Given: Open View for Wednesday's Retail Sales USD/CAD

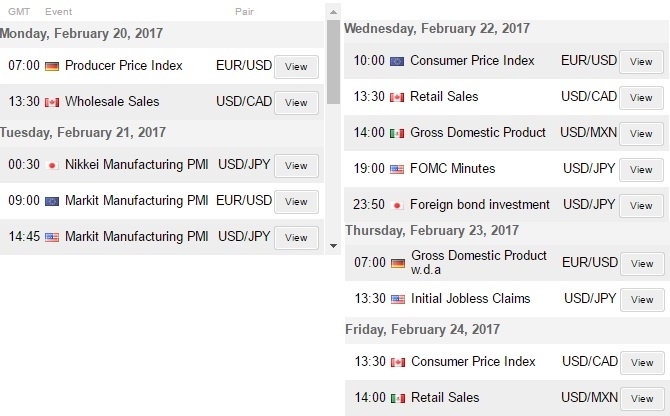Looking at the screenshot, I should click(641, 98).
